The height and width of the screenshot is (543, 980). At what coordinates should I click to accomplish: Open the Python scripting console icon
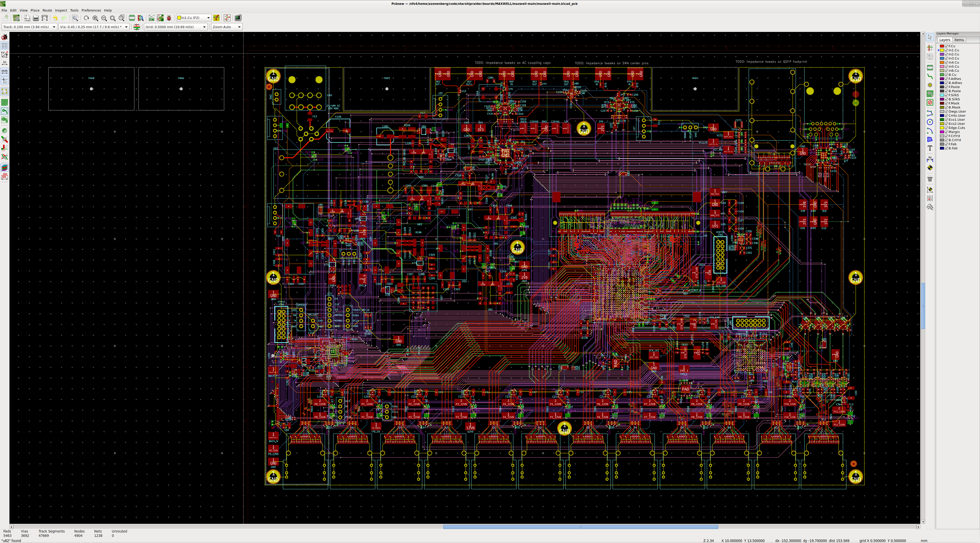[x=238, y=18]
